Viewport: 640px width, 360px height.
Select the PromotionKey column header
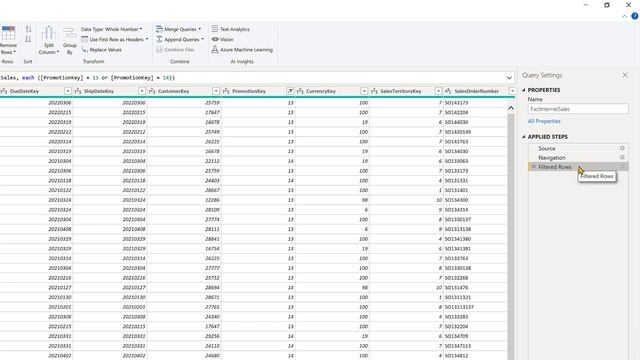coord(249,91)
